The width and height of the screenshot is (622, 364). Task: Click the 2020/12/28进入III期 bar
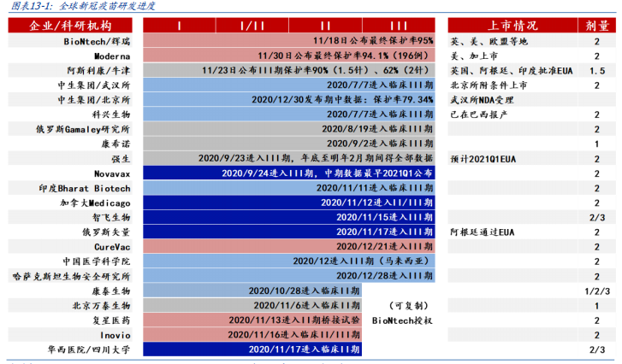pyautogui.click(x=289, y=276)
